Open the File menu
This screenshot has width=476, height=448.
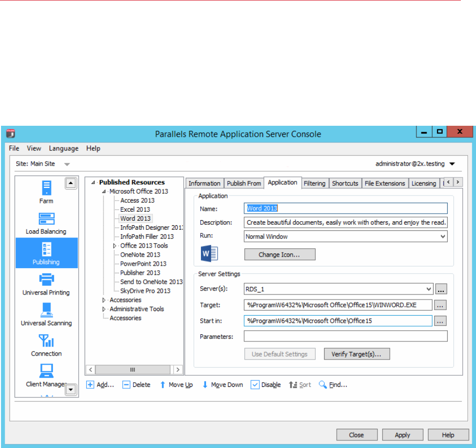click(x=14, y=148)
